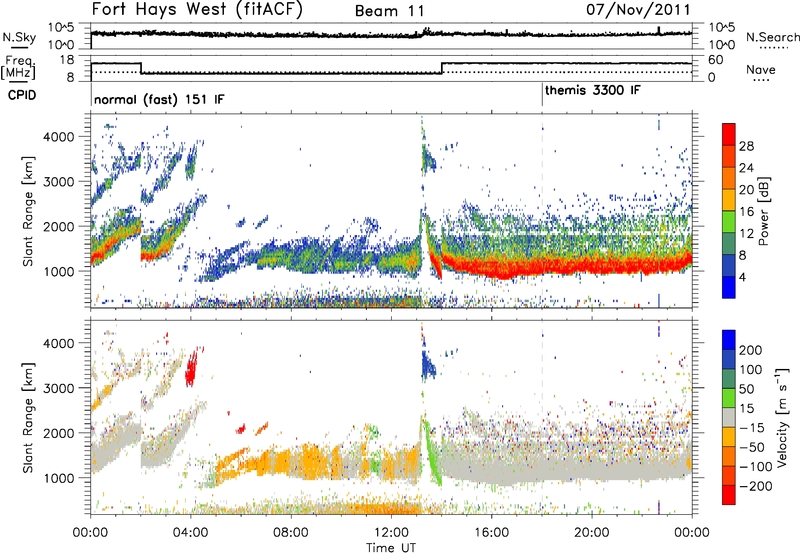This screenshot has height=554, width=800.
Task: Click 'themis 3300 IF' text
Action: click(x=593, y=90)
